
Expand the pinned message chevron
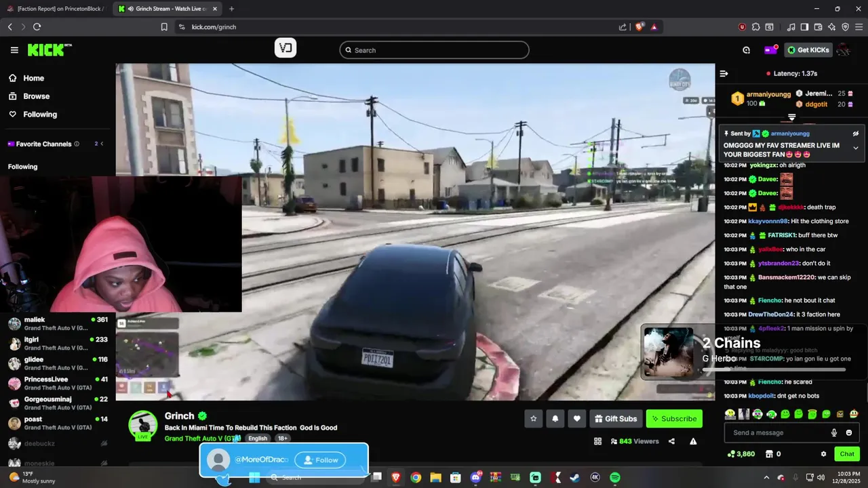pyautogui.click(x=856, y=148)
